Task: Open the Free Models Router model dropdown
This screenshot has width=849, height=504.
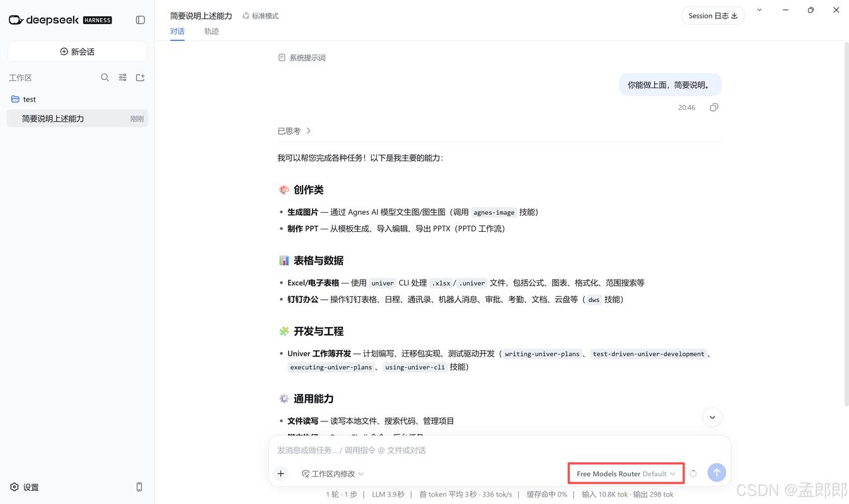Action: click(626, 474)
